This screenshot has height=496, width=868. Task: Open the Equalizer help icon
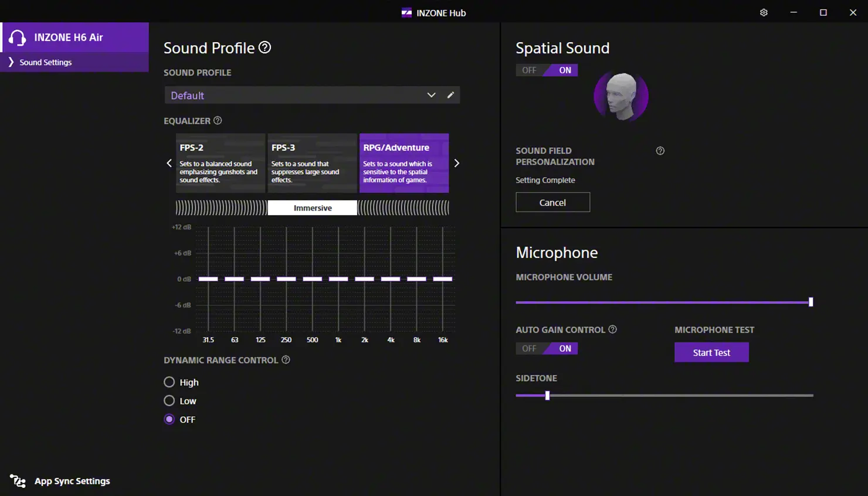(x=218, y=120)
